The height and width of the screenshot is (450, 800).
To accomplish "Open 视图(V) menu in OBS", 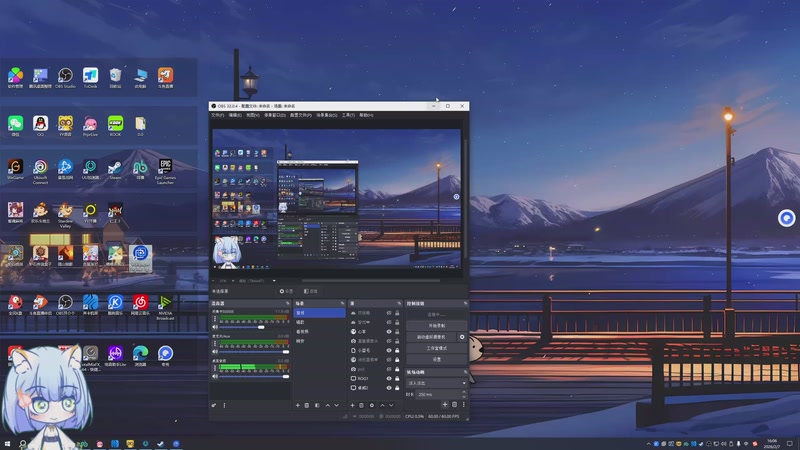I will pyautogui.click(x=253, y=115).
